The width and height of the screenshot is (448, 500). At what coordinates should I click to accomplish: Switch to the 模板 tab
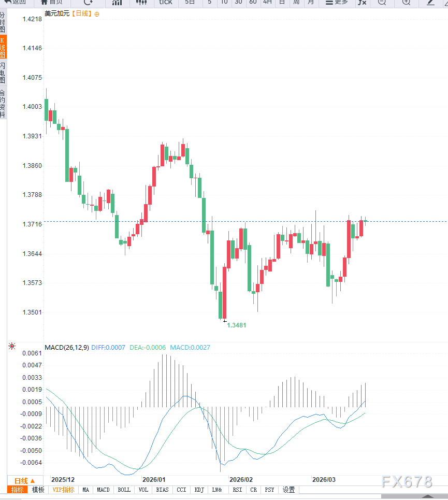[37, 489]
